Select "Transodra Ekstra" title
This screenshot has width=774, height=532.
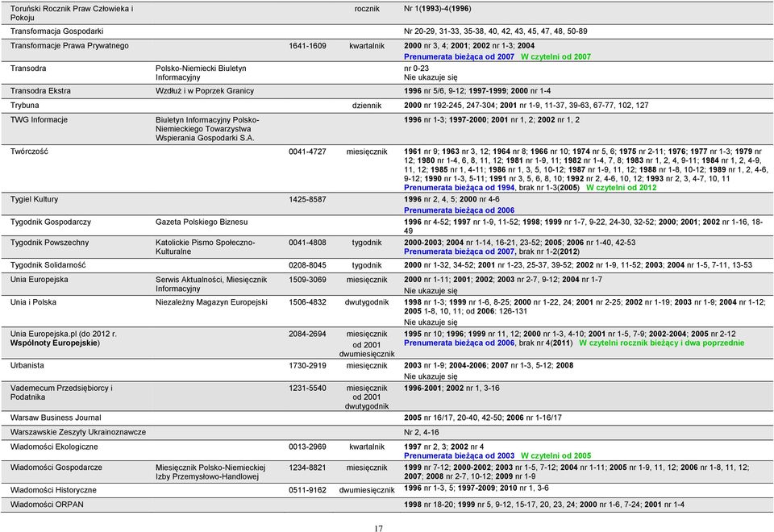[x=40, y=91]
